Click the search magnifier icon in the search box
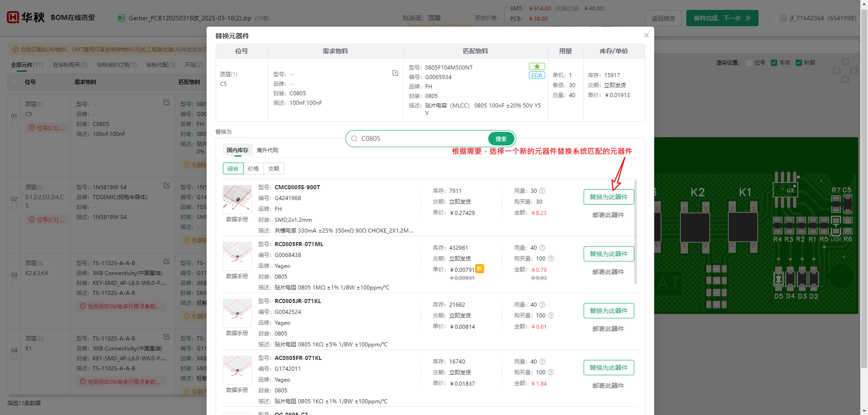 click(354, 139)
